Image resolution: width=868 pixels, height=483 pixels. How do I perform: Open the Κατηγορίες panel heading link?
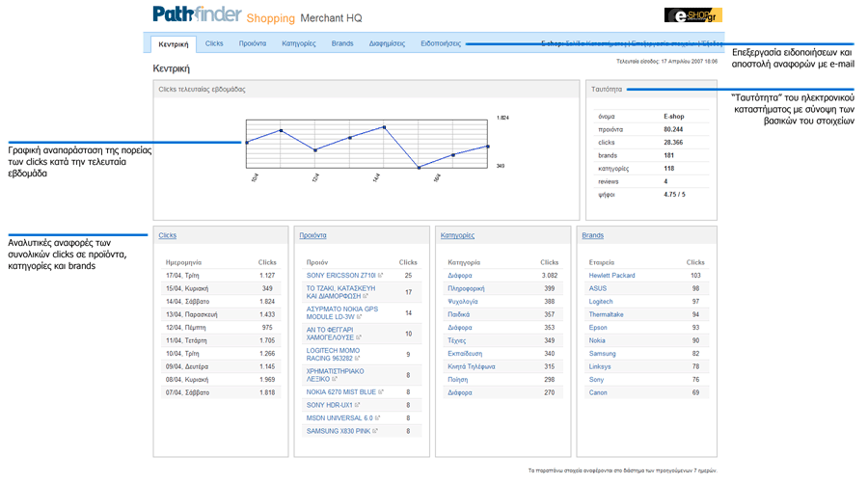[457, 235]
